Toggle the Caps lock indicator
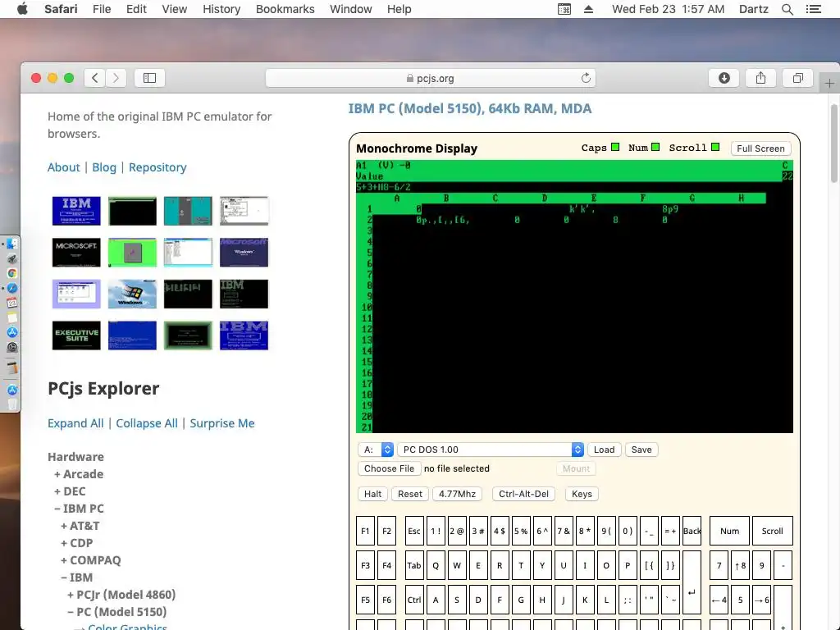This screenshot has width=840, height=630. pyautogui.click(x=615, y=148)
